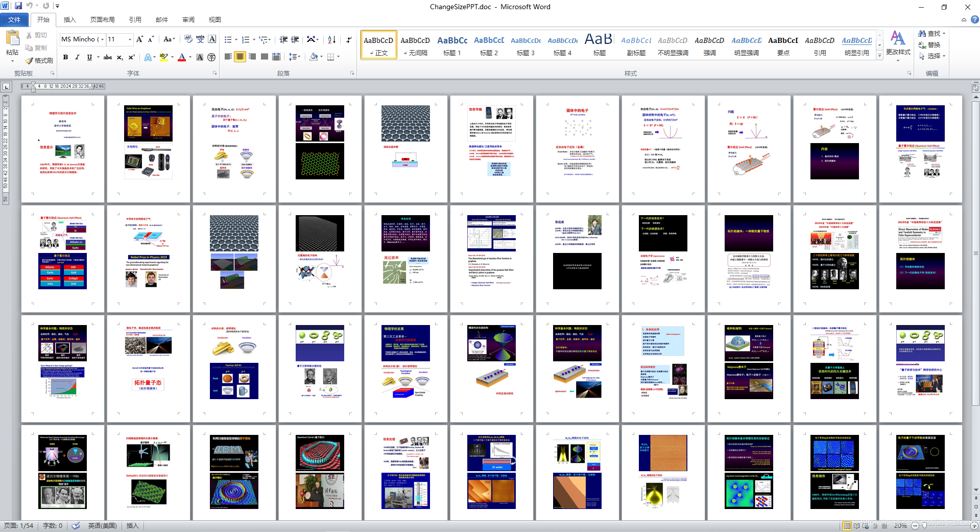Image resolution: width=980 pixels, height=532 pixels.
Task: Switch to the References (引用) tab
Action: pyautogui.click(x=135, y=20)
